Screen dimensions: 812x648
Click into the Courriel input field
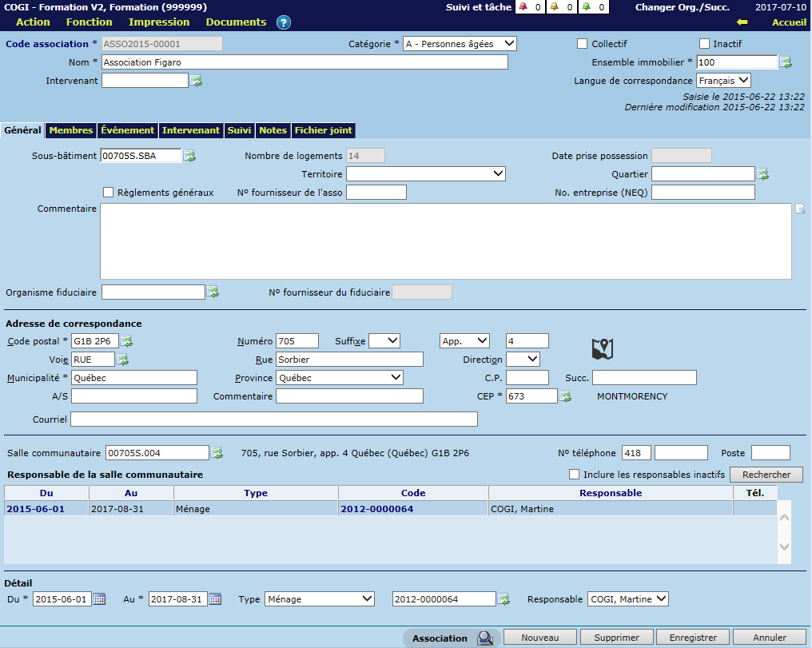[x=274, y=419]
